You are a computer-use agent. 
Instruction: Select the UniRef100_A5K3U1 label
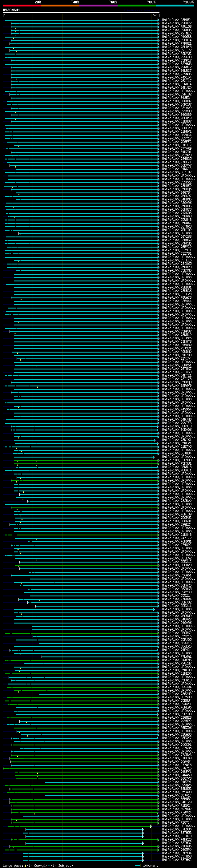[176, 464]
